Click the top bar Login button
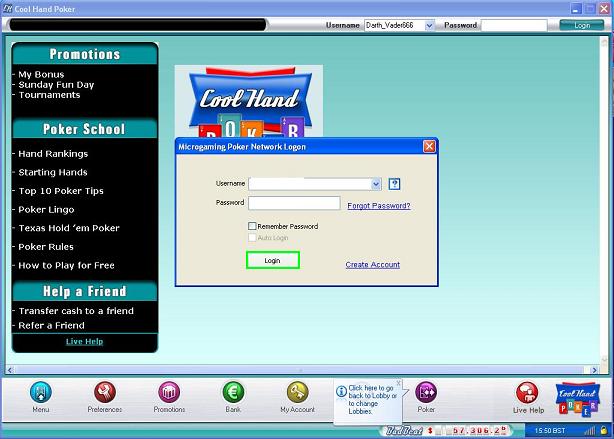614x439 pixels. coord(582,25)
